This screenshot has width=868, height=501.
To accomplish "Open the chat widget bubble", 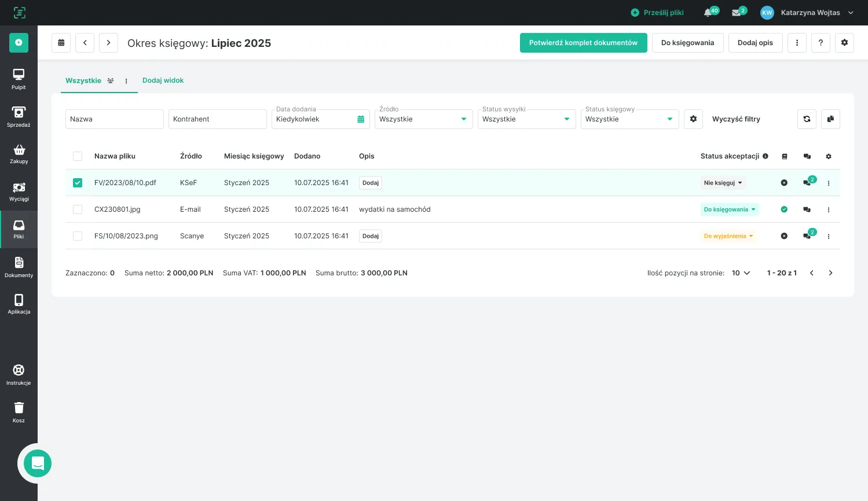I will click(x=38, y=463).
